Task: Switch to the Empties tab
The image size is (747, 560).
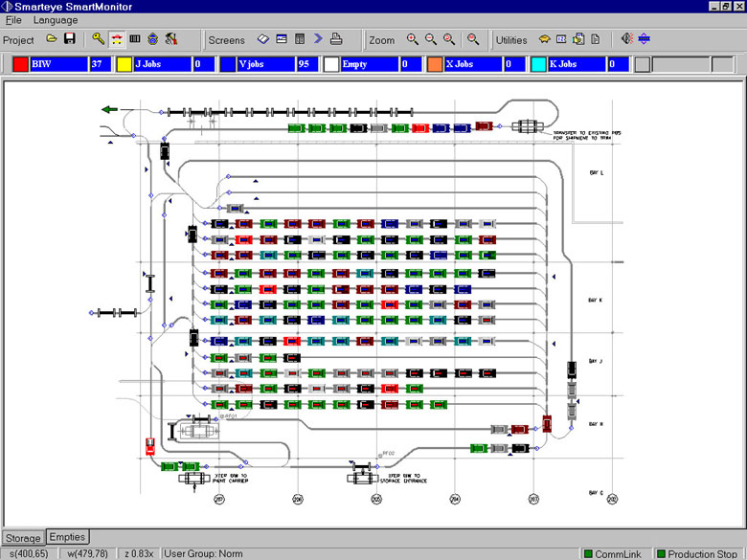Action: [x=67, y=537]
